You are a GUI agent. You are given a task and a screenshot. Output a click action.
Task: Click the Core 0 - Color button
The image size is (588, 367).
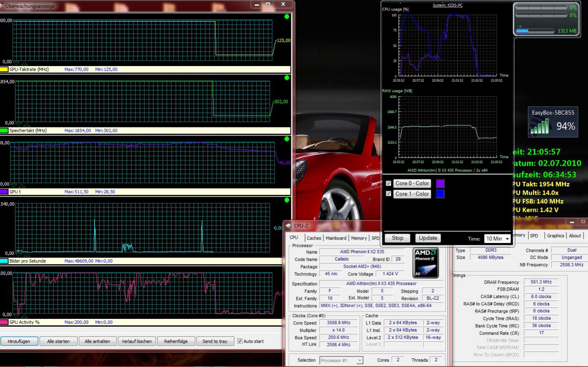pos(412,183)
